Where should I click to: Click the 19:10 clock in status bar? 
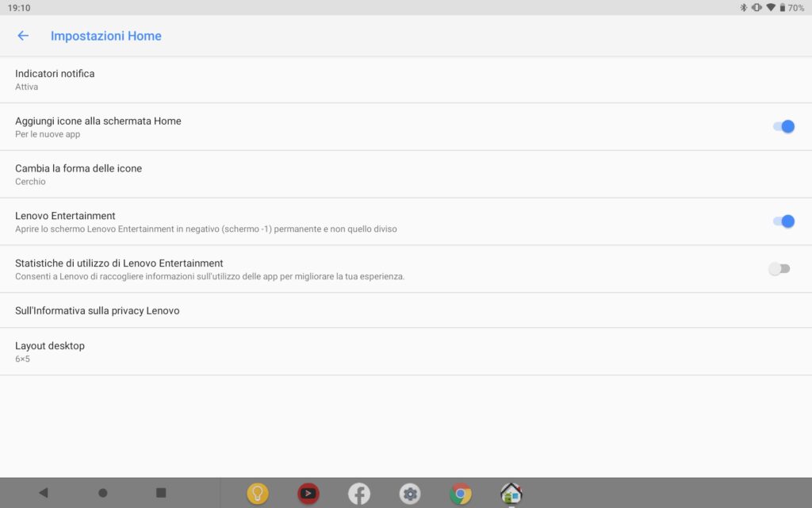point(19,8)
